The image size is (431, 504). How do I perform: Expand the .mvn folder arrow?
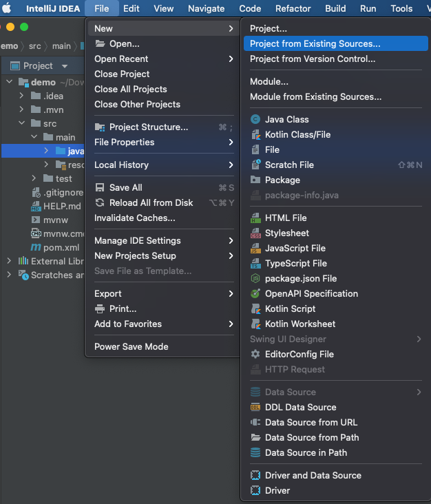coord(21,109)
